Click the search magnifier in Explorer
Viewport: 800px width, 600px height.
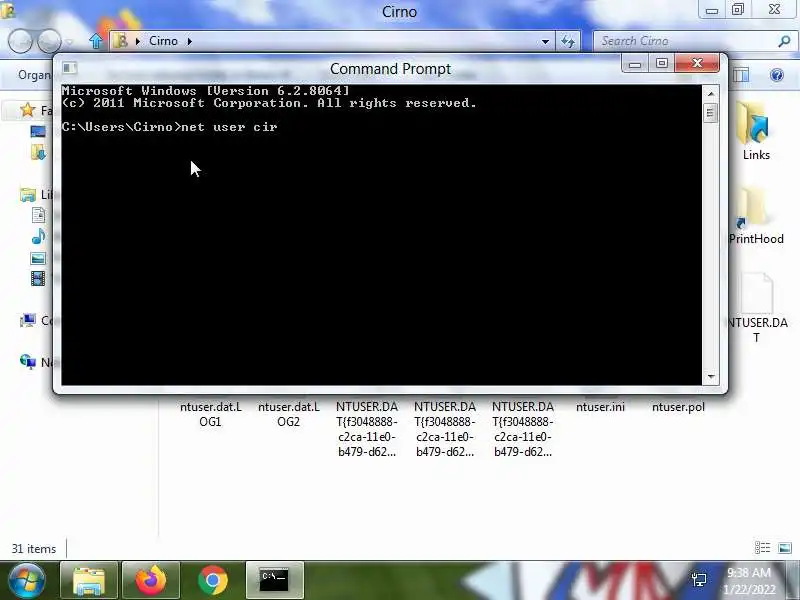pyautogui.click(x=784, y=41)
